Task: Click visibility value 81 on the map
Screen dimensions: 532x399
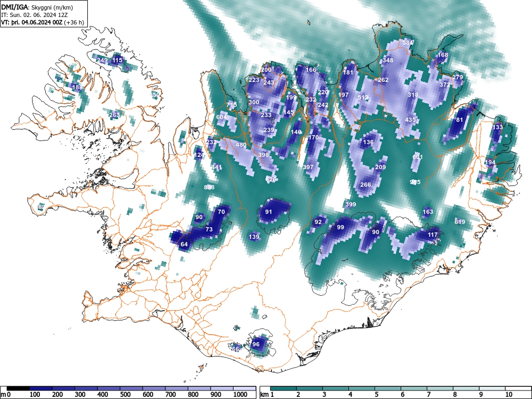Action: pos(460,120)
